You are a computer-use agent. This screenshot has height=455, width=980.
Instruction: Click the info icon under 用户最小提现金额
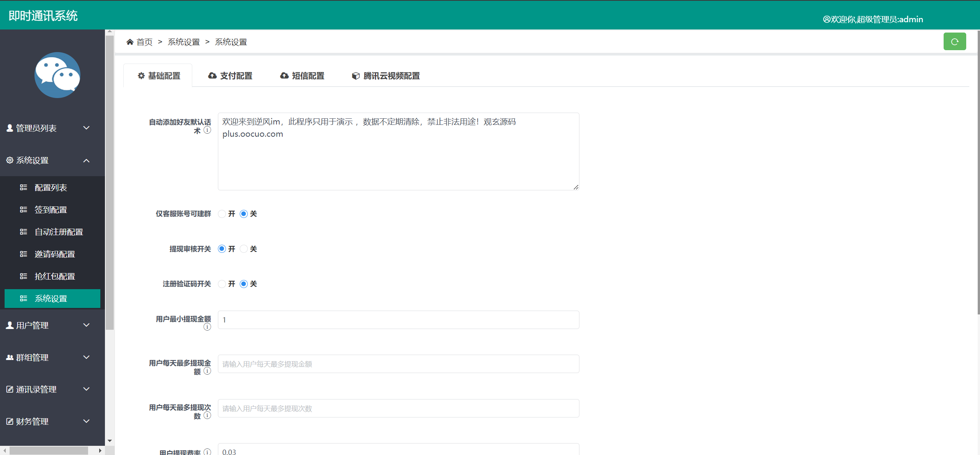click(207, 327)
